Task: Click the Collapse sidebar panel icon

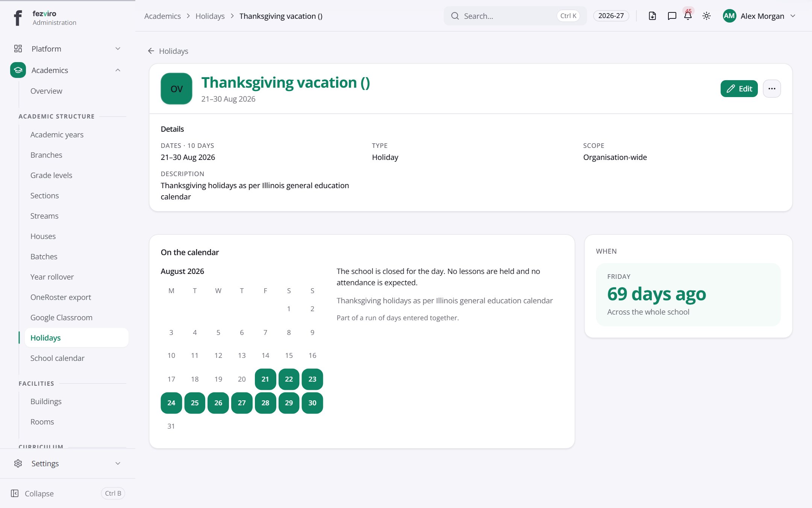Action: pyautogui.click(x=15, y=493)
